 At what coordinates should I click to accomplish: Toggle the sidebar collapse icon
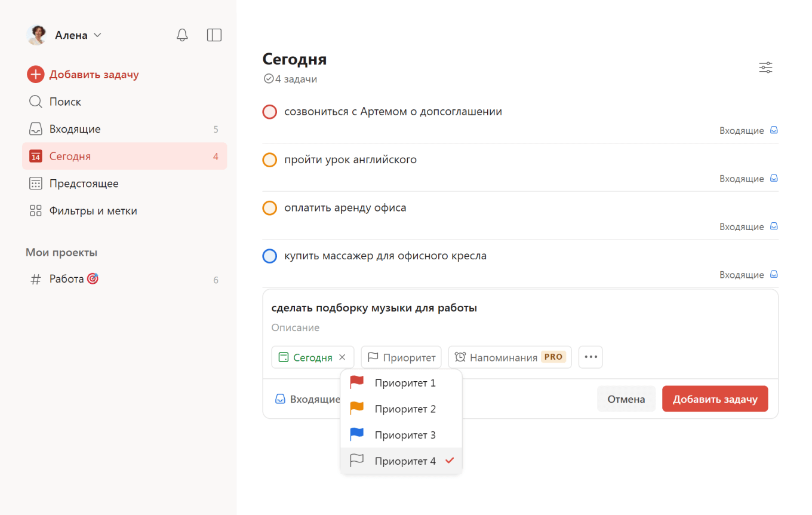[x=214, y=35]
